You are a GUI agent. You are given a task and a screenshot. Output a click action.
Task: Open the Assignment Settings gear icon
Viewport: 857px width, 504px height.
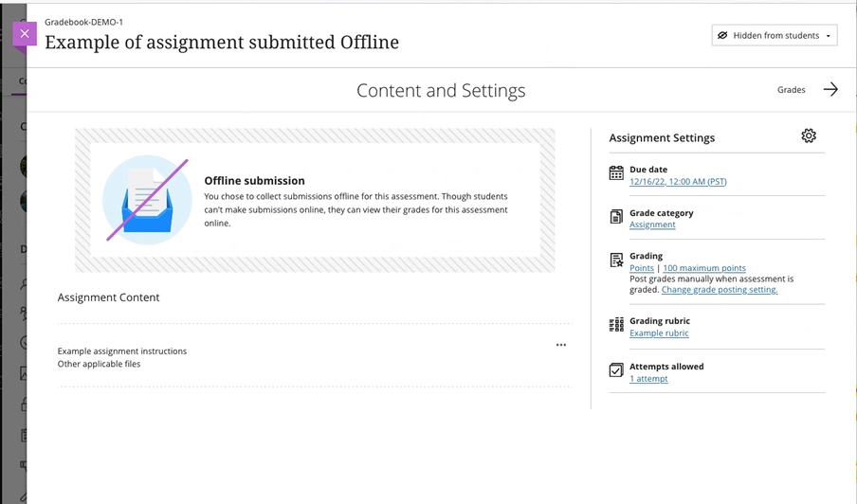click(808, 136)
